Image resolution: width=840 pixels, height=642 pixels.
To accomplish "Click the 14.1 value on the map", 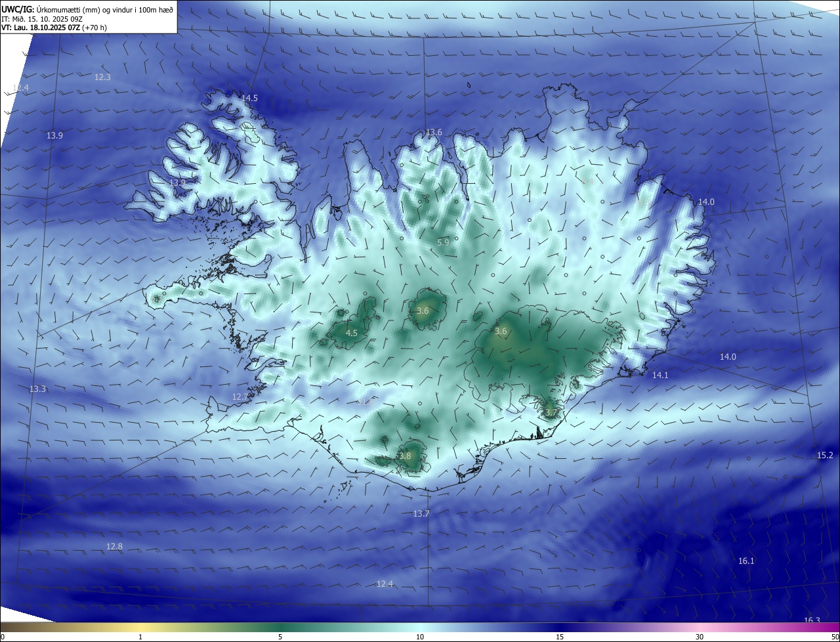I will (x=660, y=375).
